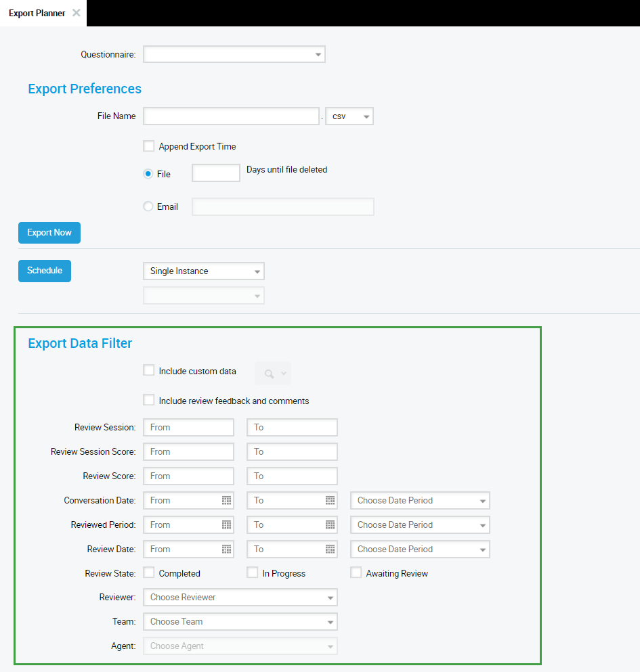Enable Append Export Time checkbox
This screenshot has height=672, width=640.
pyautogui.click(x=149, y=146)
